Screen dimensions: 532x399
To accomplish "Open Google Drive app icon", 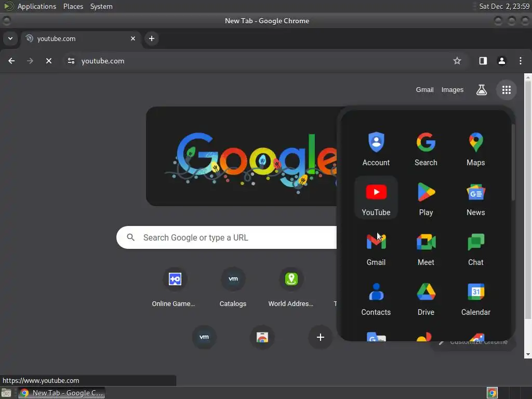I will point(426,298).
